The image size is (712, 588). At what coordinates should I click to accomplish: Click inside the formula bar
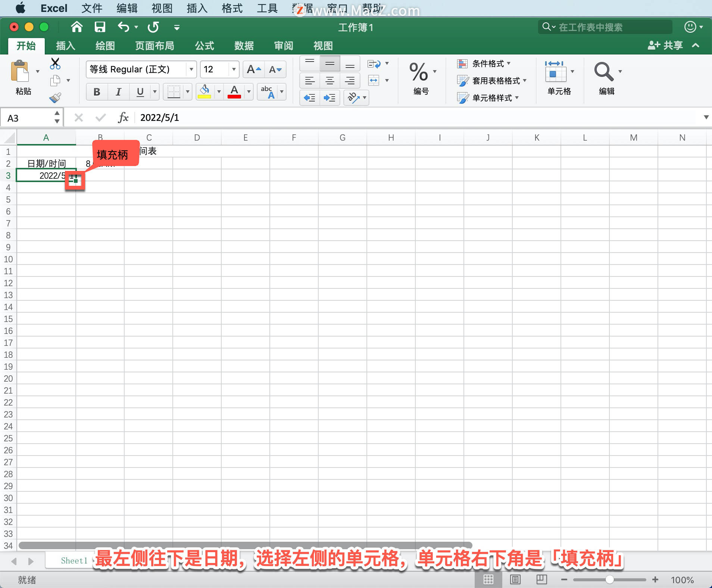click(x=261, y=118)
